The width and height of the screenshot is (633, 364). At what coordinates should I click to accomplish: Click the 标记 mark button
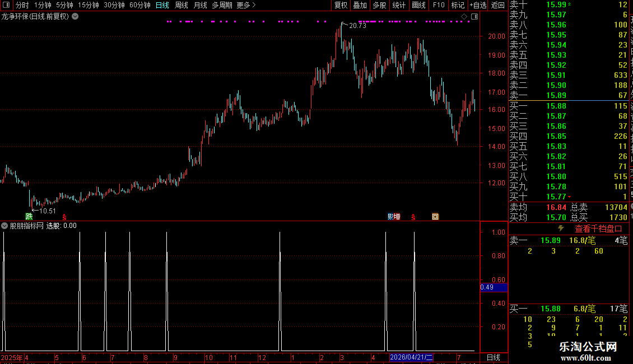pyautogui.click(x=458, y=5)
